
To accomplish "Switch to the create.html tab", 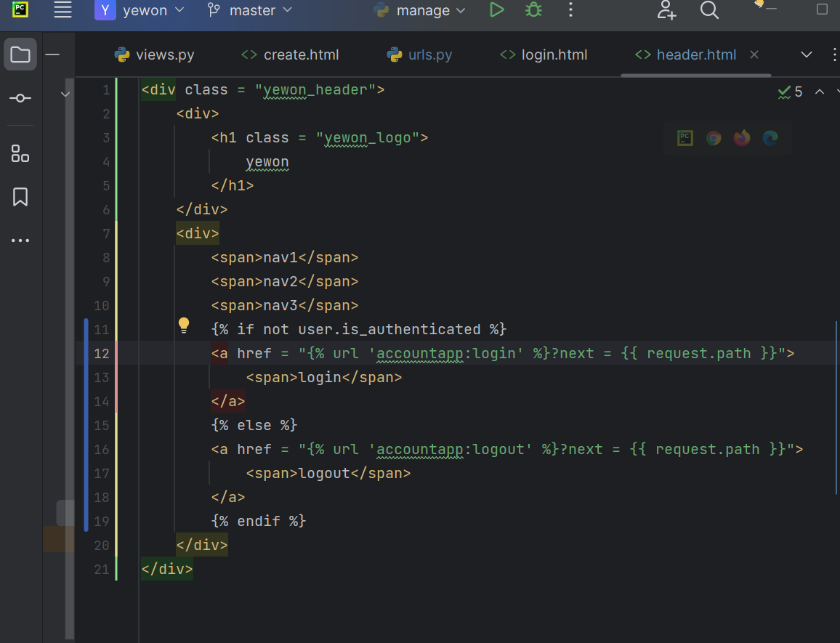I will pyautogui.click(x=290, y=54).
